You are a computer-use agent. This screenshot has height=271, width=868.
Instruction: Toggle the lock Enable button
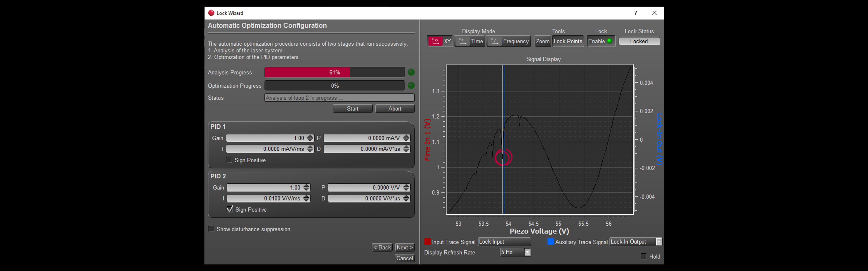[x=601, y=41]
